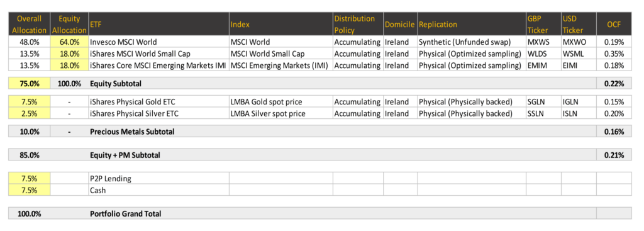Click the 0.19% OCF cell
This screenshot has width=644, height=231.
(x=614, y=42)
